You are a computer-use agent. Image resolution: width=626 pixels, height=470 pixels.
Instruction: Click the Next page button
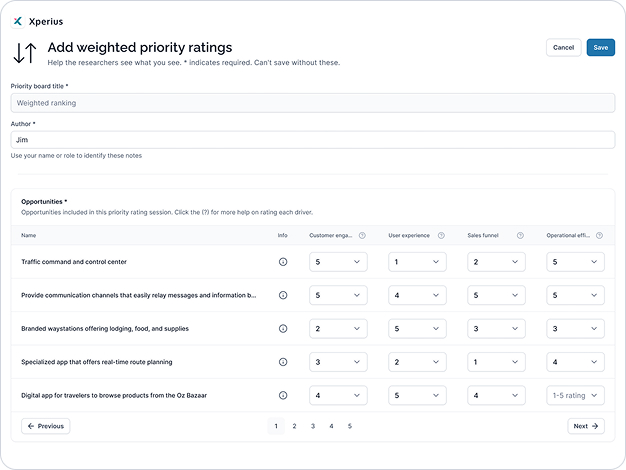(x=586, y=426)
